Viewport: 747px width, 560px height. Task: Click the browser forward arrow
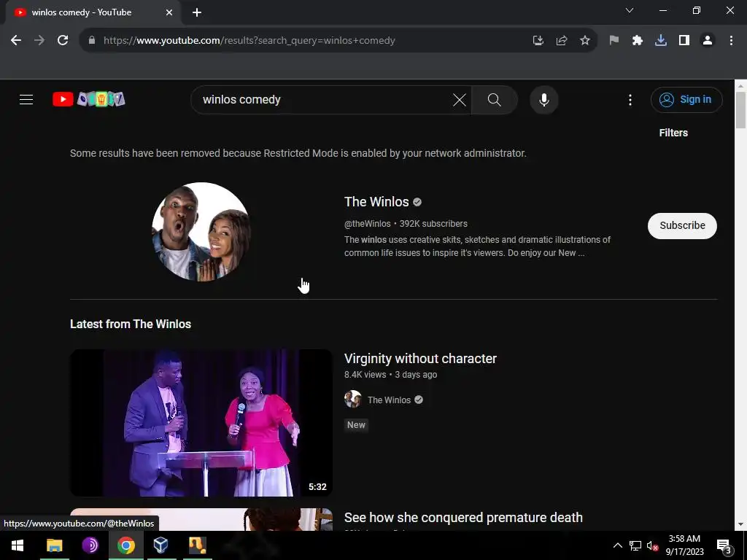coord(39,41)
